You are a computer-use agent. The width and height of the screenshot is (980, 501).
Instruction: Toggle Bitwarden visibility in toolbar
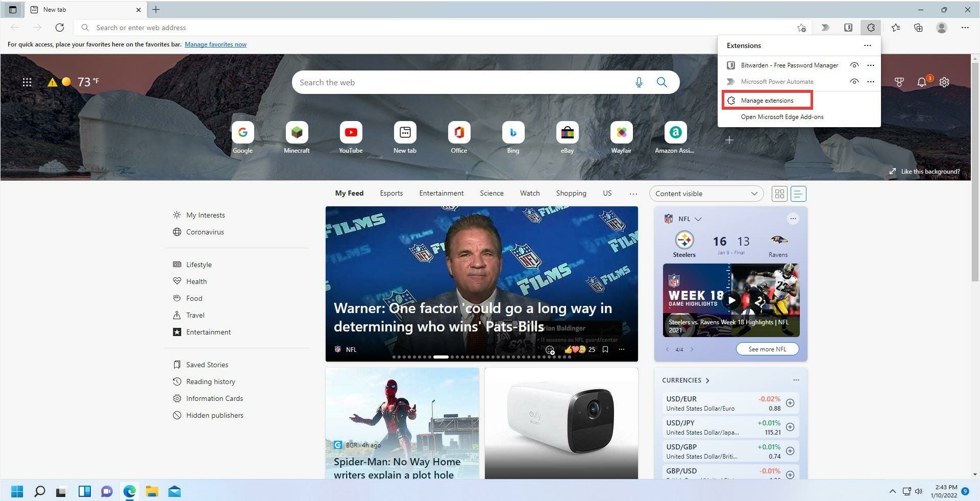click(x=854, y=65)
